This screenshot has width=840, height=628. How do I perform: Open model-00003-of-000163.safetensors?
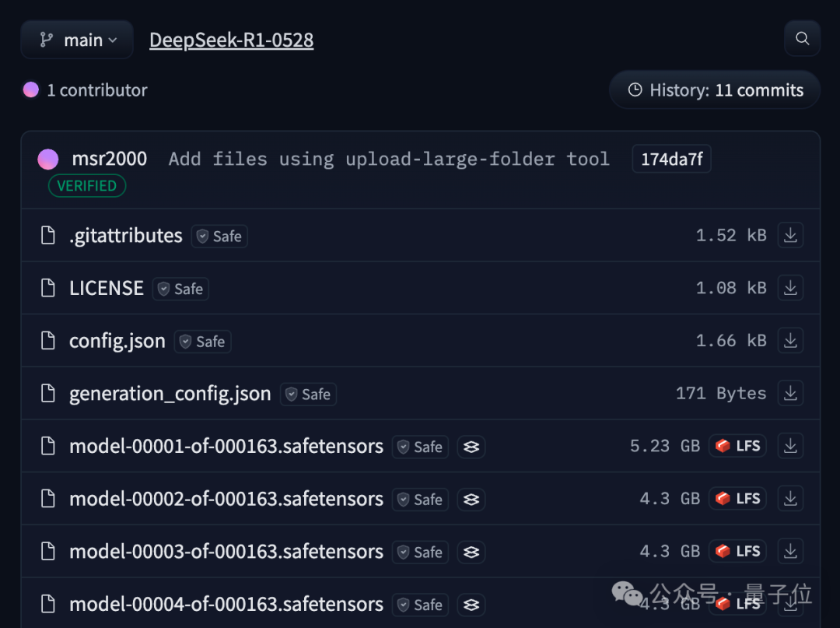click(x=226, y=551)
